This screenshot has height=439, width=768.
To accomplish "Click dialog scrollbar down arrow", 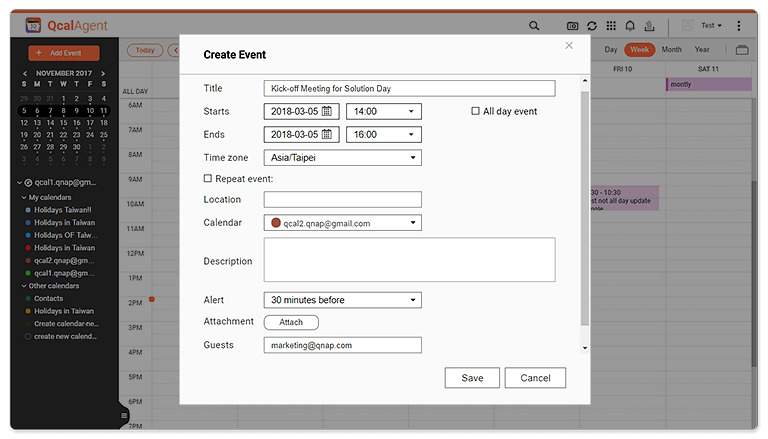I will (584, 348).
